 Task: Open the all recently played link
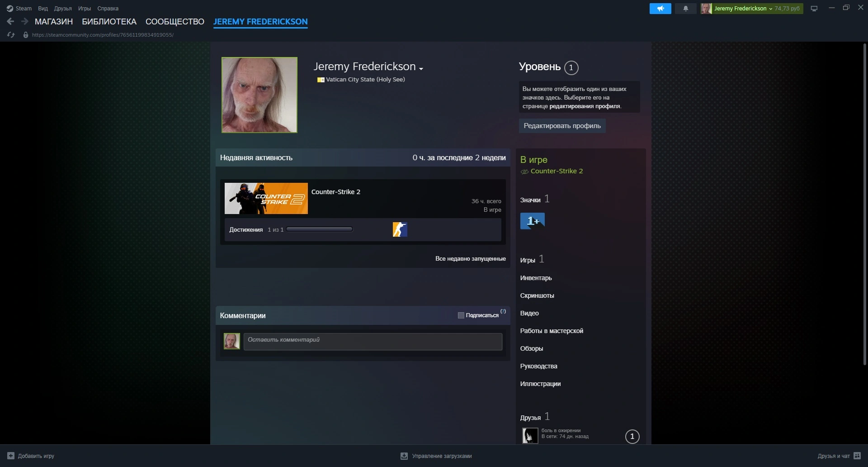click(470, 259)
